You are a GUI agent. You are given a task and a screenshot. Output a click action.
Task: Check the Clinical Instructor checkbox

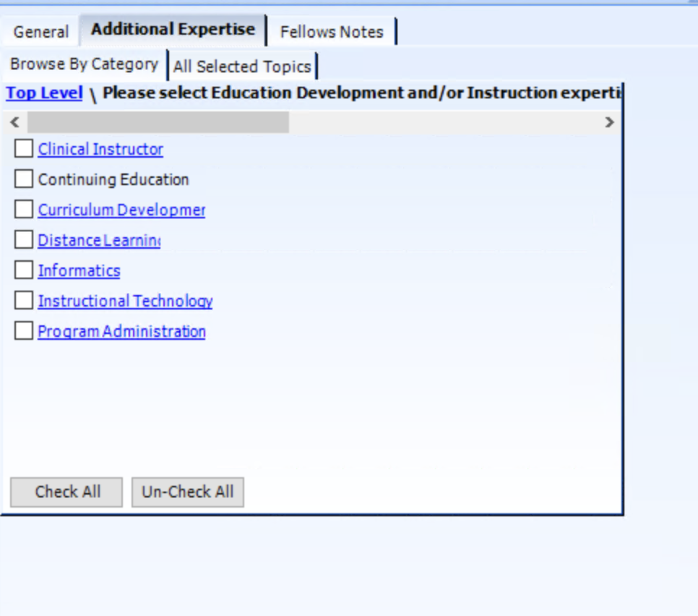22,148
